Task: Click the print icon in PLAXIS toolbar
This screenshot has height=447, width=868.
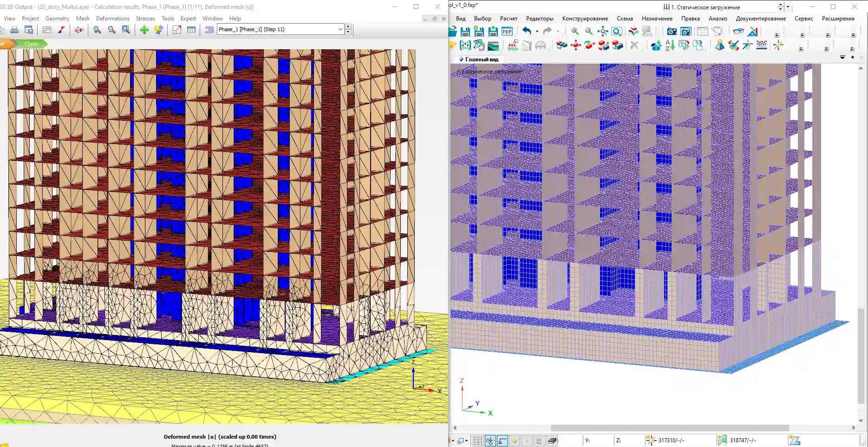Action: point(14,30)
